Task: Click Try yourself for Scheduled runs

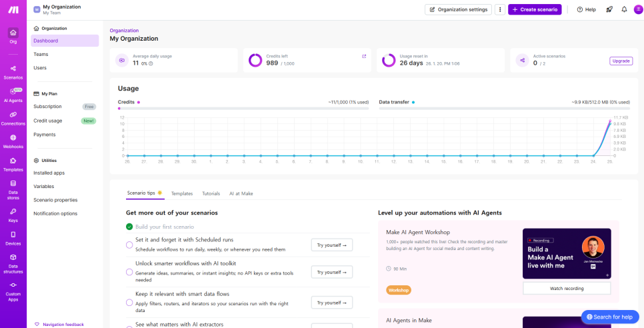Action: click(x=332, y=245)
